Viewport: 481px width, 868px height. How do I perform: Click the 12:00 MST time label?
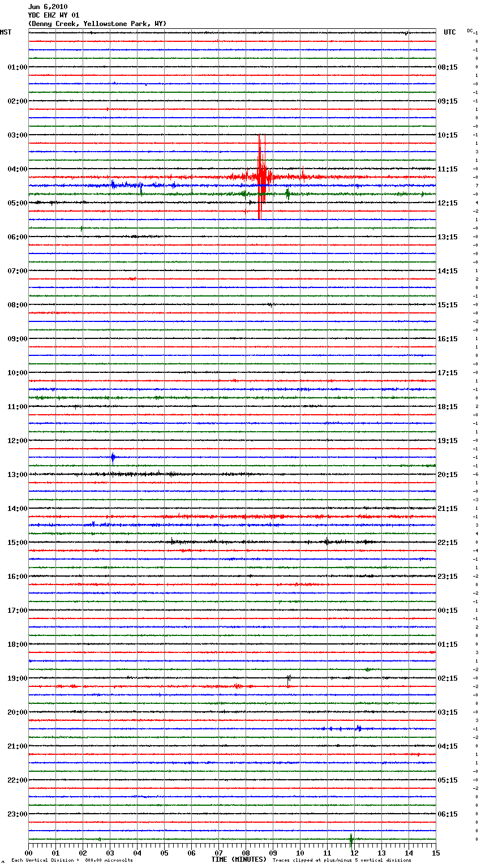[x=17, y=441]
